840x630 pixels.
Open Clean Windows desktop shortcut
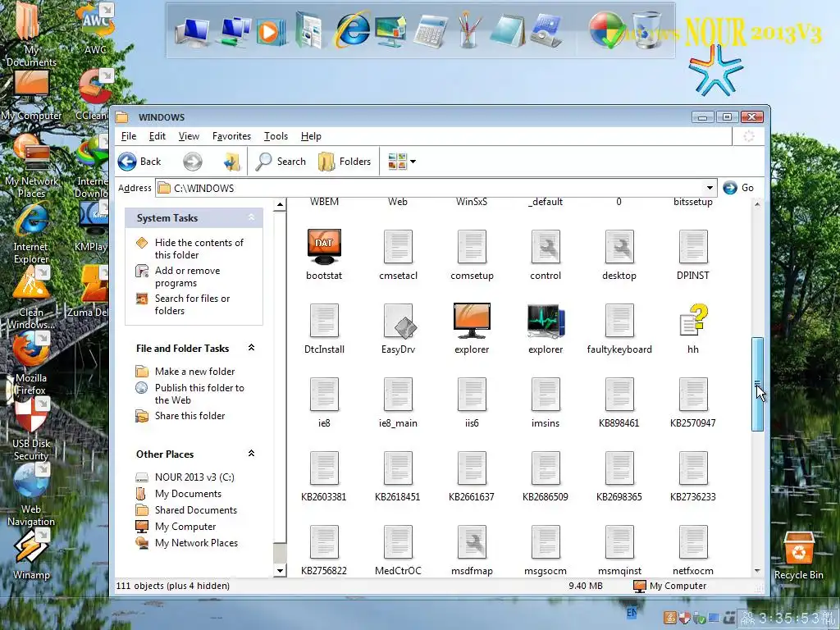31,297
